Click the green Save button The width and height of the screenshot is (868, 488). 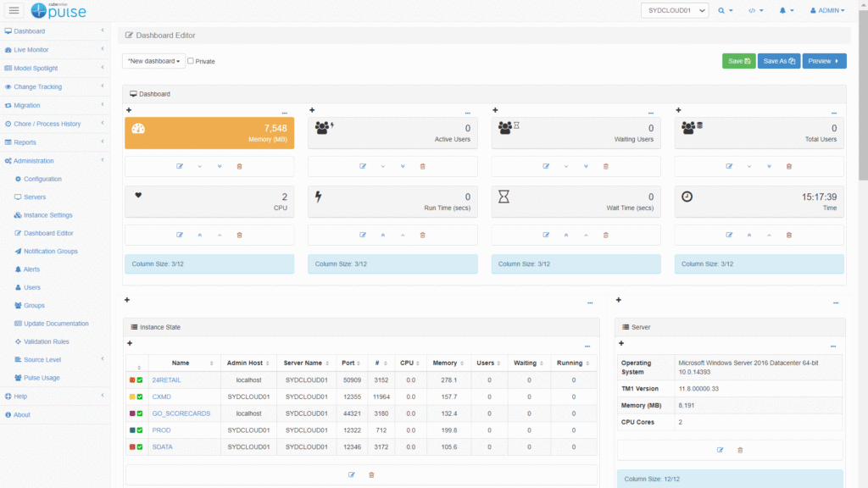pyautogui.click(x=738, y=61)
